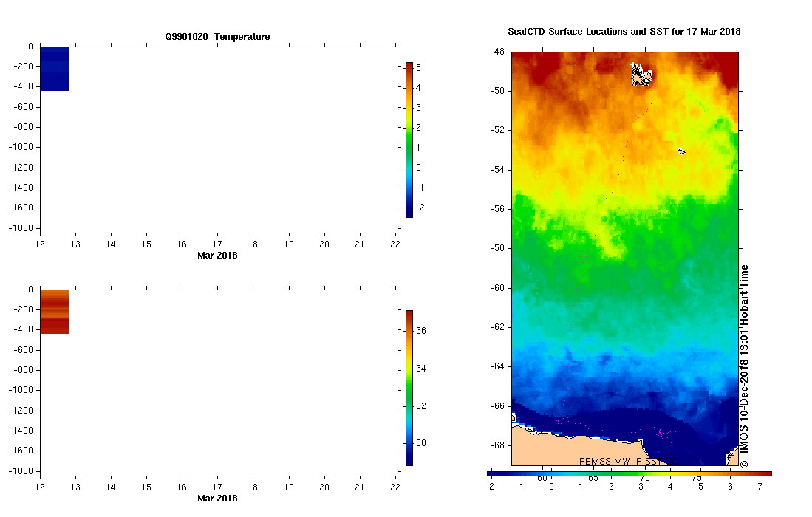This screenshot has height=517, width=812.
Task: Click the red-orange salinity profile block
Action: pos(55,312)
